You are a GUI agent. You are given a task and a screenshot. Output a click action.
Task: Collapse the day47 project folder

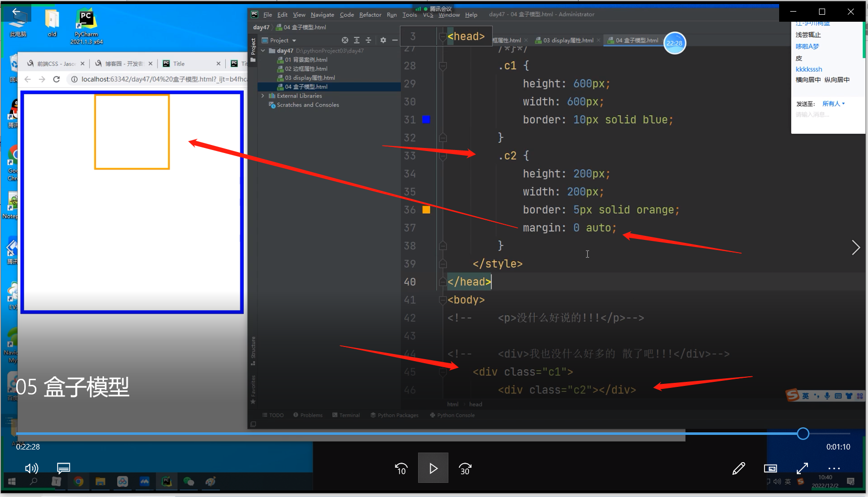coord(263,51)
